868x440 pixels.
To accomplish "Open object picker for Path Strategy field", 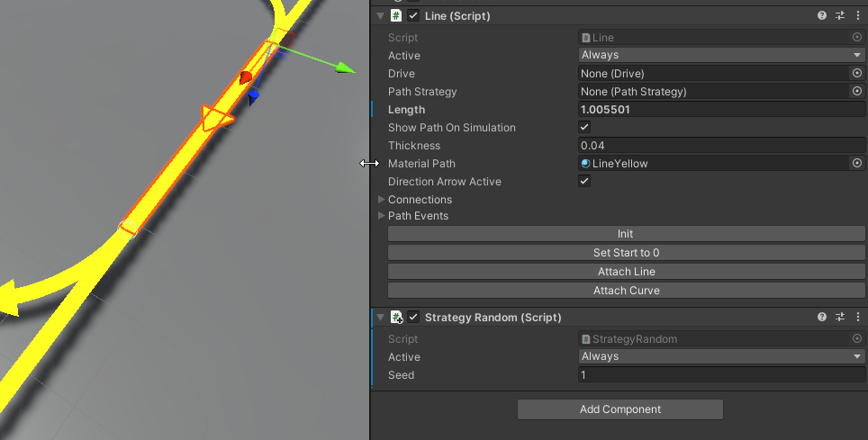I will pos(857,92).
